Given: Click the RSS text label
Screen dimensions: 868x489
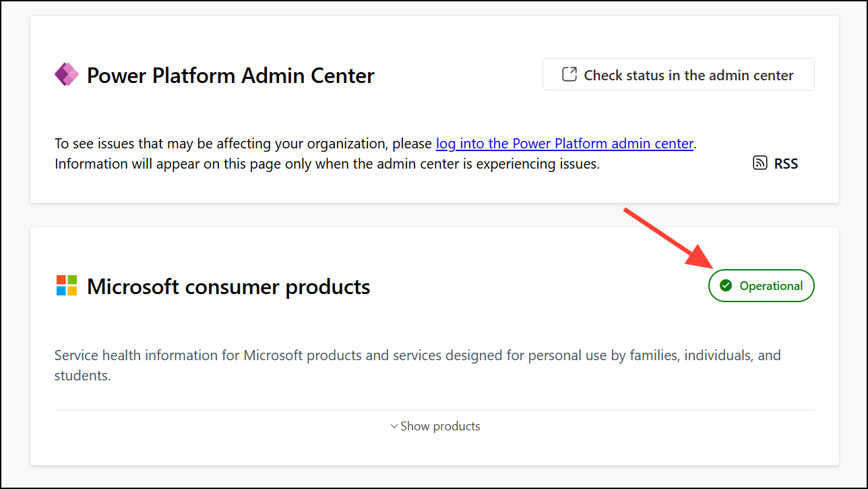Looking at the screenshot, I should (786, 163).
